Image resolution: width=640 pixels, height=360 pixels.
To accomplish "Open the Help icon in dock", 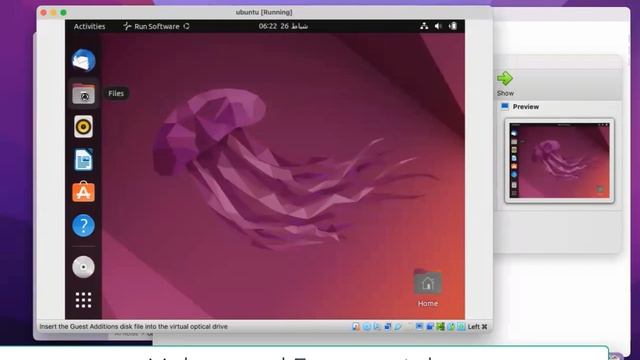I will pyautogui.click(x=83, y=225).
